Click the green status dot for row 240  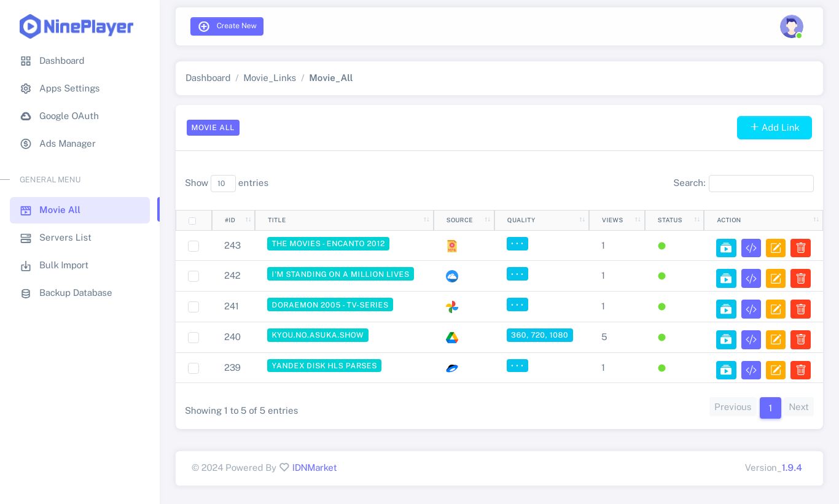pyautogui.click(x=661, y=337)
